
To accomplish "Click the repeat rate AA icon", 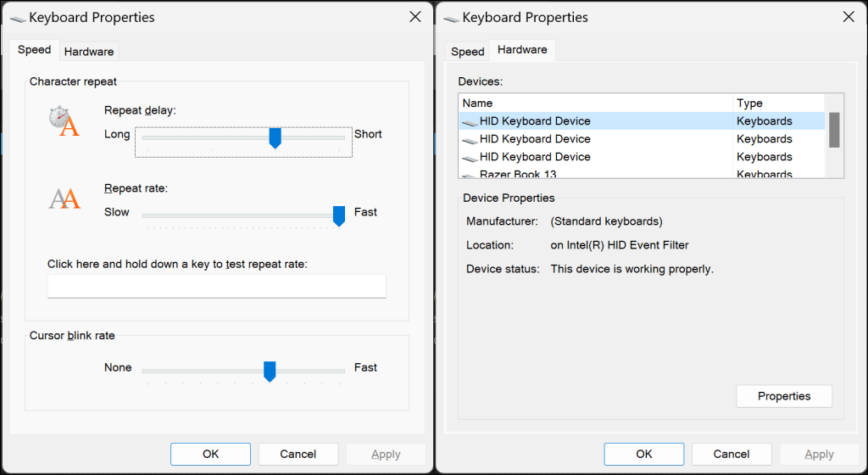I will click(x=64, y=198).
